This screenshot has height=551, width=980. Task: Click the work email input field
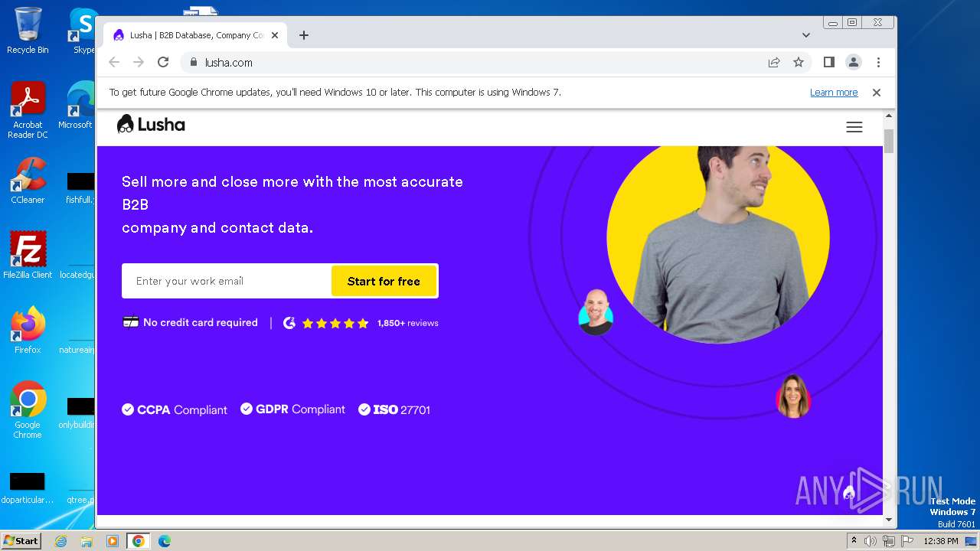click(227, 281)
